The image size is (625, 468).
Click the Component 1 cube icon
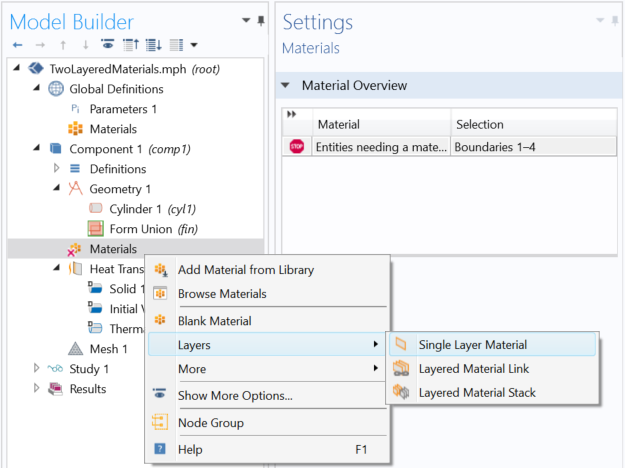[56, 149]
